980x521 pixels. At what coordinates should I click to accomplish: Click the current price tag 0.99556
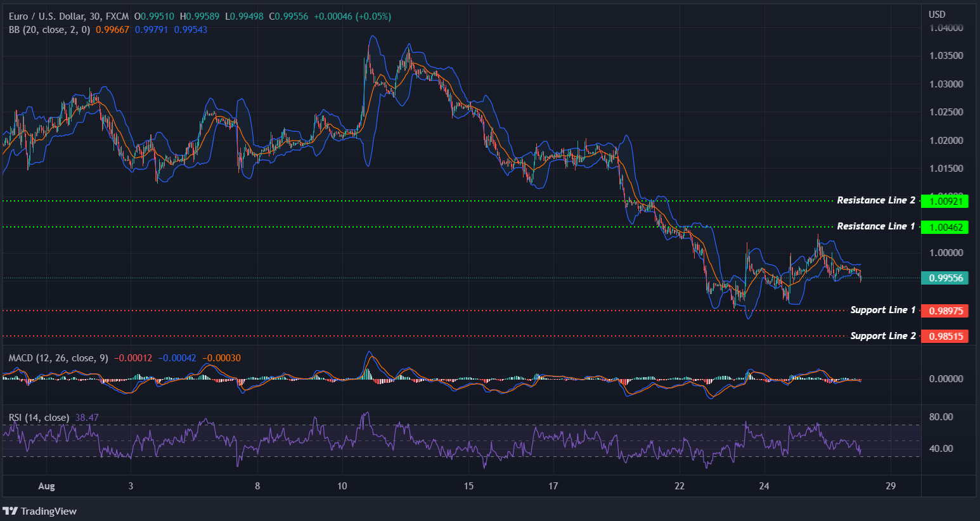point(945,277)
